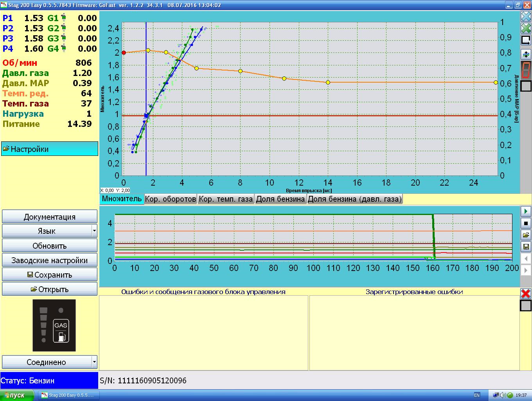Click the blue X erase-petrol-map icon
The width and height of the screenshot is (532, 401).
pos(526,17)
